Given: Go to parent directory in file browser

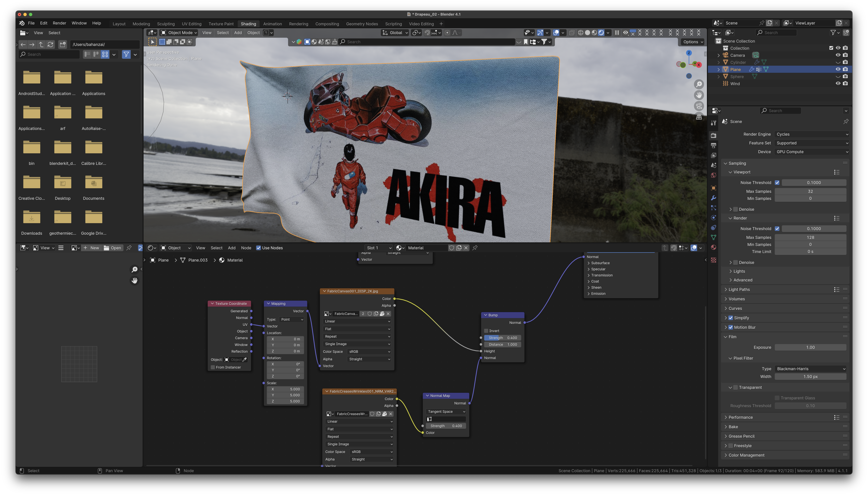Looking at the screenshot, I should 41,45.
